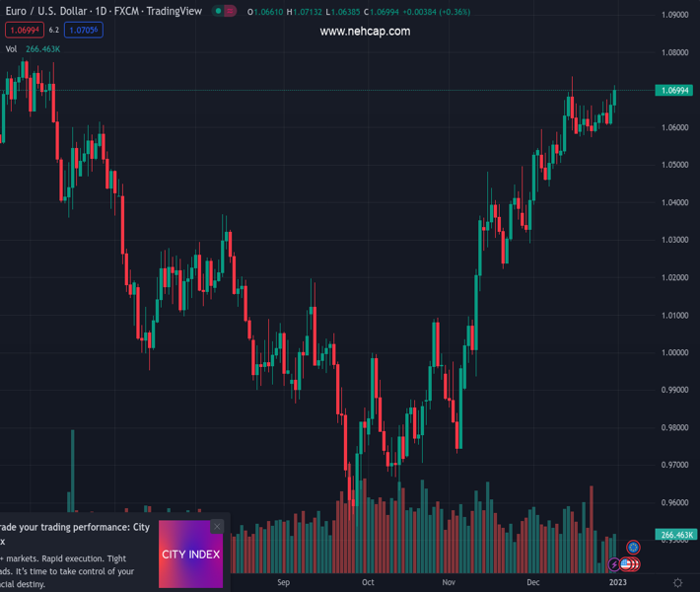Click the Oct label on time axis
Screen dimensions: 700x592
pos(368,582)
